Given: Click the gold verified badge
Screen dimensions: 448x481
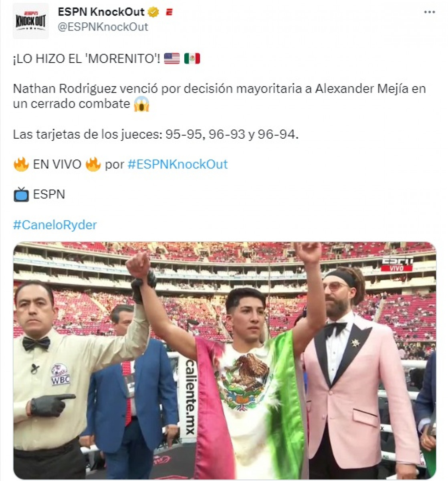Looking at the screenshot, I should tap(153, 12).
